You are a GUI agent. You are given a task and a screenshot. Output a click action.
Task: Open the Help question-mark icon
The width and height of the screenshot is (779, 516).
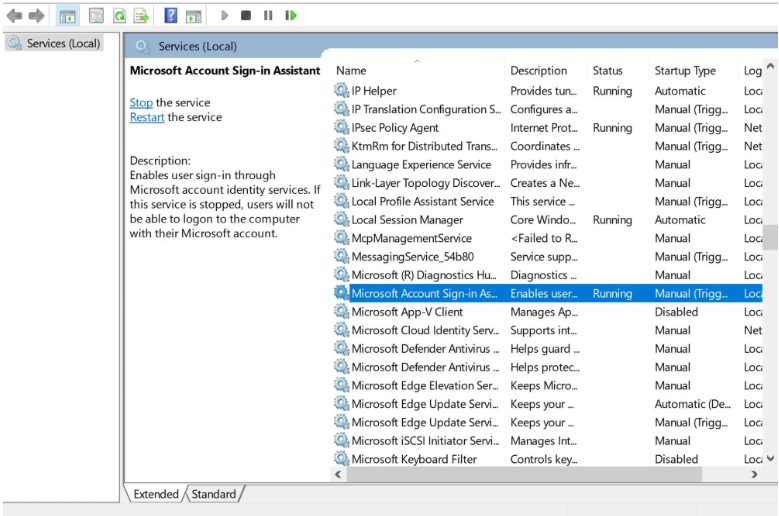pos(170,16)
